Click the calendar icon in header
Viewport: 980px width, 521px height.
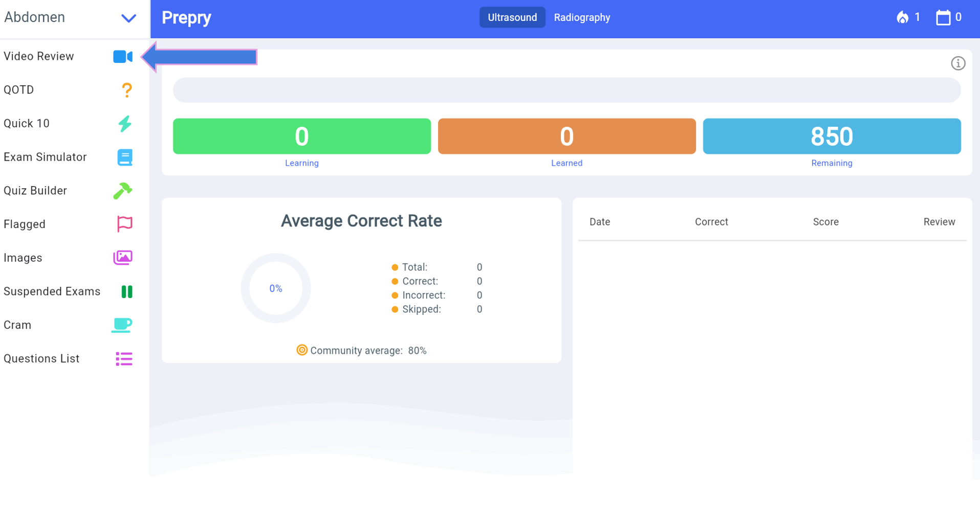click(943, 17)
